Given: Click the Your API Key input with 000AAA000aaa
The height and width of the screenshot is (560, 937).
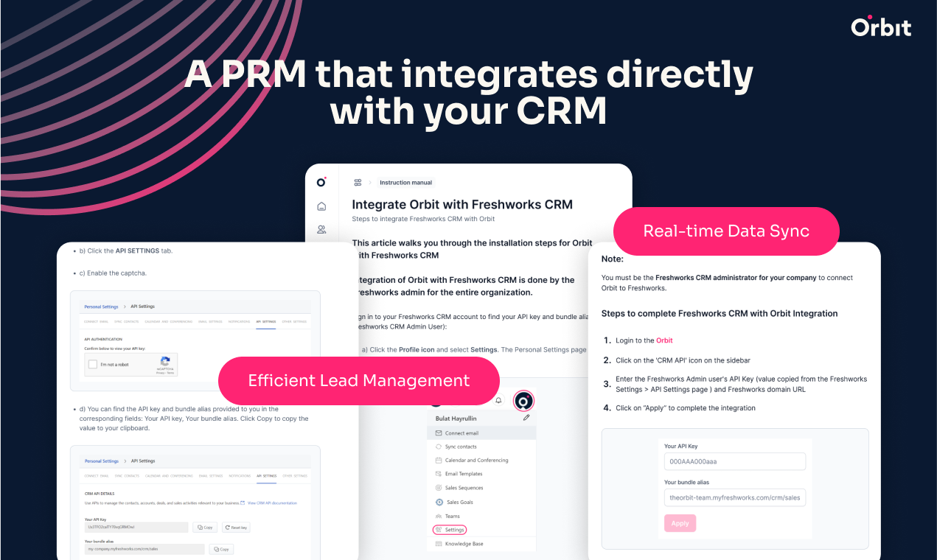Looking at the screenshot, I should pyautogui.click(x=735, y=461).
